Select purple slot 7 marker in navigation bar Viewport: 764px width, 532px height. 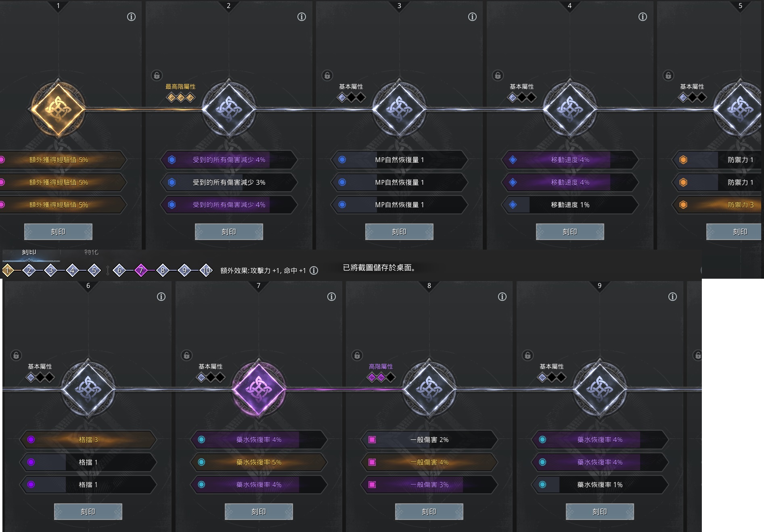(x=141, y=271)
